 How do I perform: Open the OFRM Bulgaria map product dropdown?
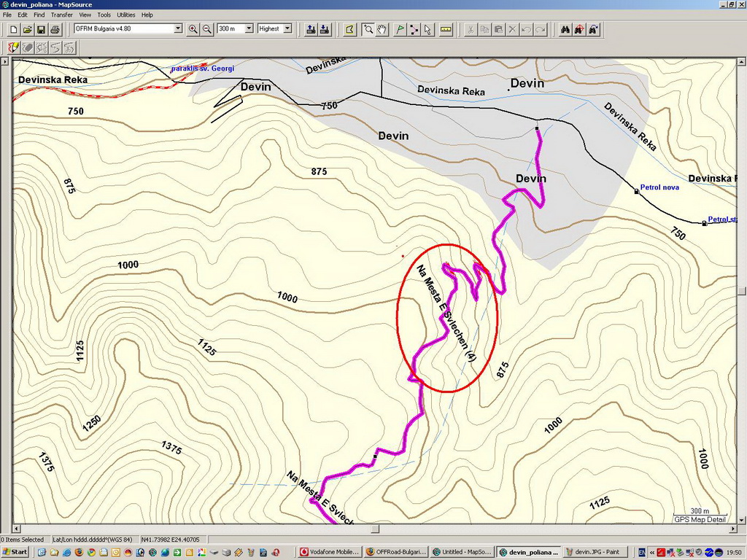click(x=178, y=28)
